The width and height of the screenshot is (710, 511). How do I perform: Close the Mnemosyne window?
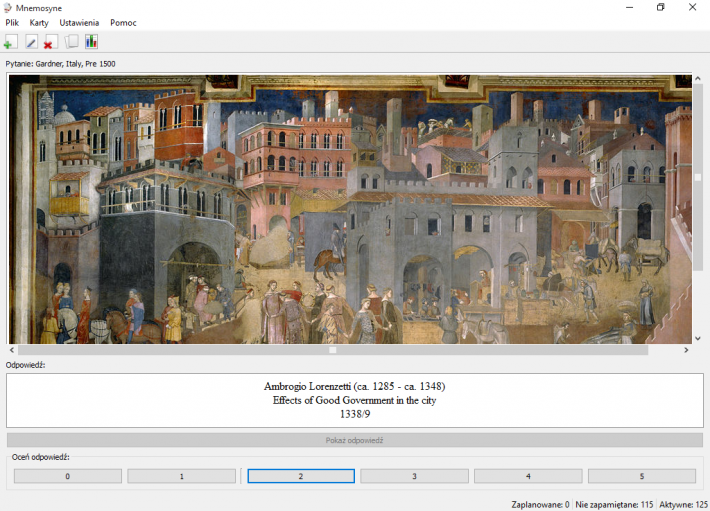[692, 8]
